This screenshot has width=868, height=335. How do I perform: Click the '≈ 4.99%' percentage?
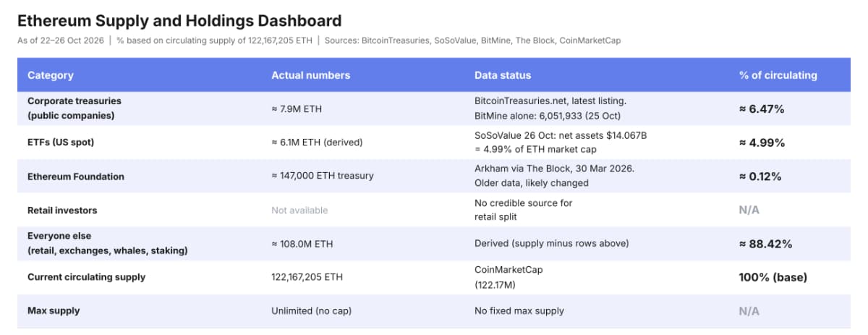(762, 143)
